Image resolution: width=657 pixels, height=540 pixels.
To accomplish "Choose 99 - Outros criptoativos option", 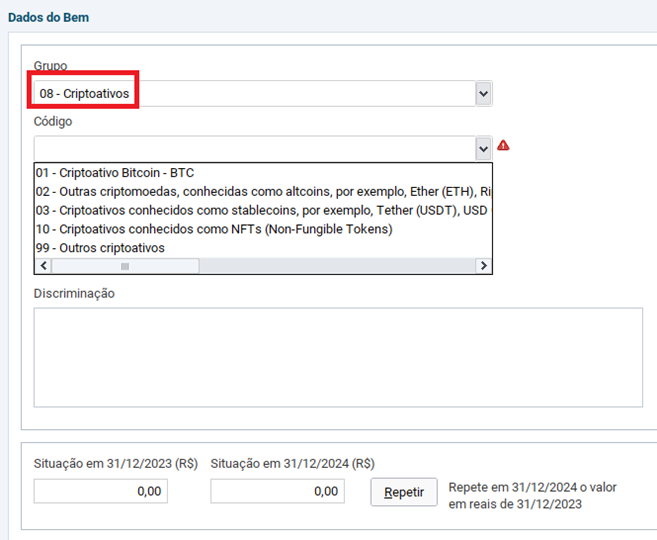I will coord(100,248).
